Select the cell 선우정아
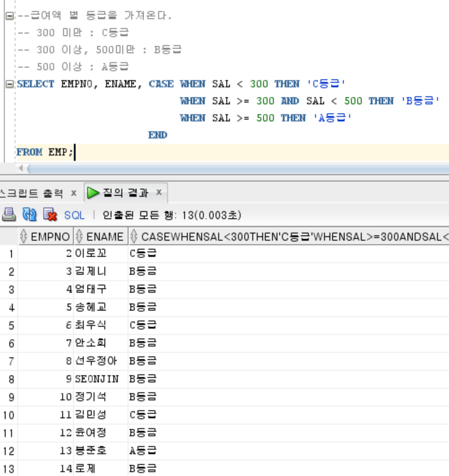The image size is (449, 476). click(101, 361)
